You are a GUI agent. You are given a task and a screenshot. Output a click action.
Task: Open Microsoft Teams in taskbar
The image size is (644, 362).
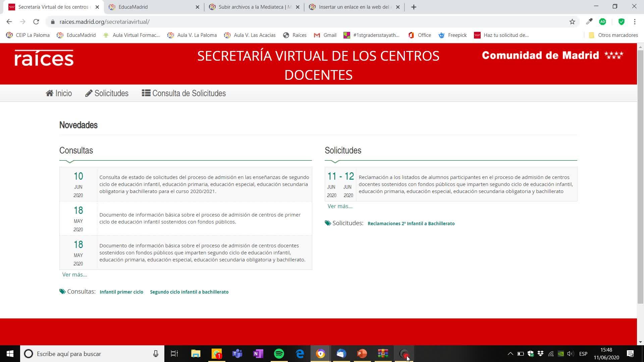[237, 354]
